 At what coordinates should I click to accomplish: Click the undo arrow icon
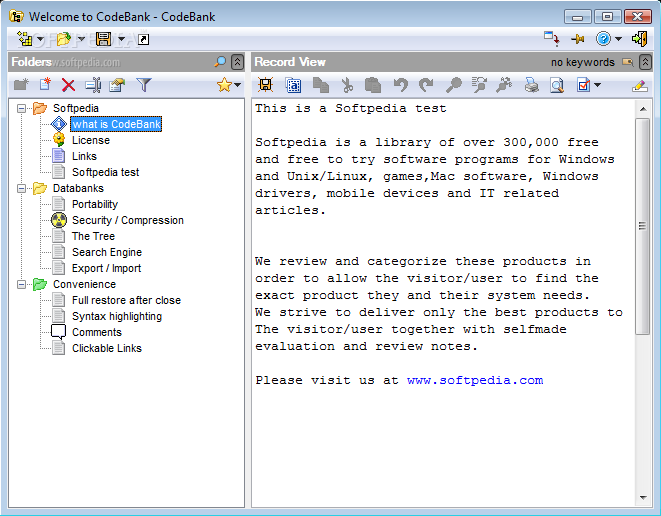click(x=400, y=85)
